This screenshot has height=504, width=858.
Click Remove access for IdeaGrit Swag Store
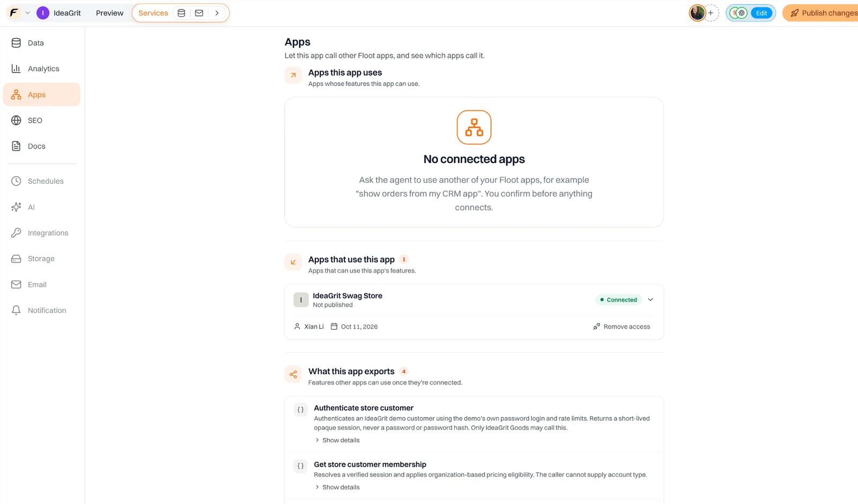(622, 327)
